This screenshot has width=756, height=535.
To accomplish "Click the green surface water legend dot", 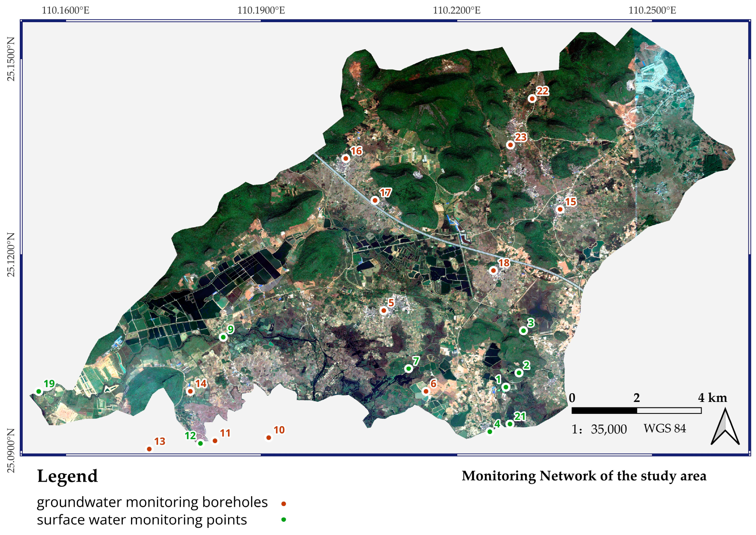I will point(284,519).
